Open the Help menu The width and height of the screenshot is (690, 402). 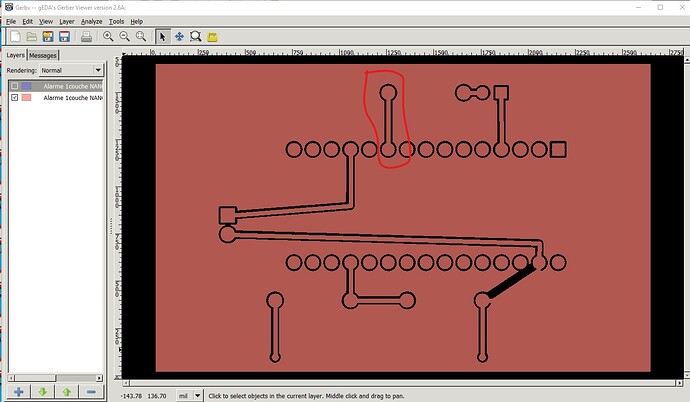point(136,21)
